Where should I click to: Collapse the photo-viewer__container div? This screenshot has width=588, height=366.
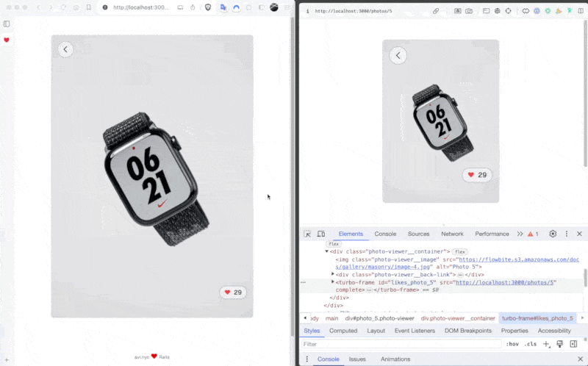point(326,251)
